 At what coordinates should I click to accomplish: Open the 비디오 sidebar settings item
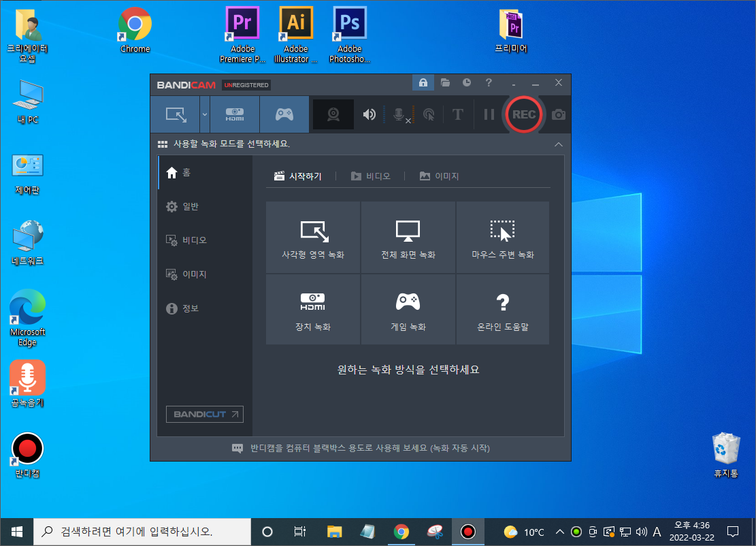(x=206, y=240)
